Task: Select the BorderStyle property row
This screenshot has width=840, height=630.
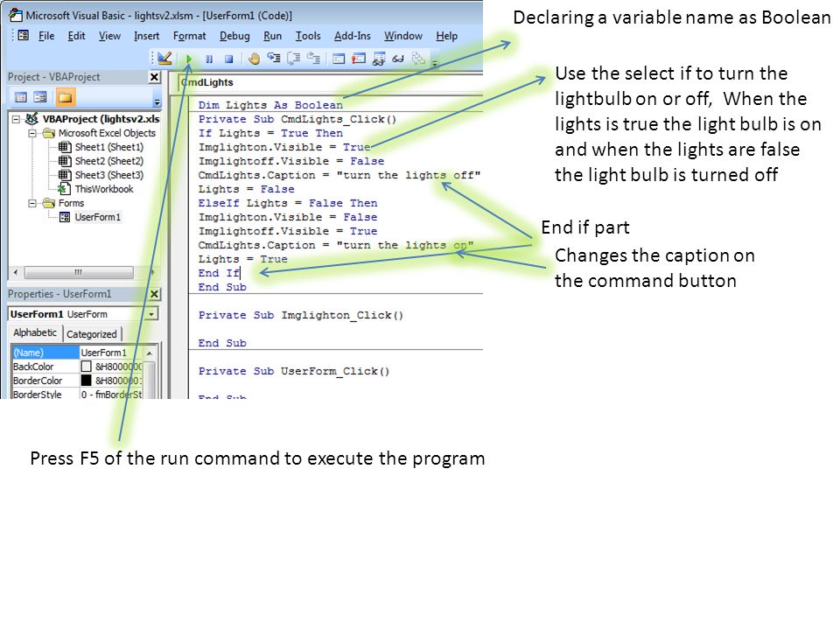Action: coord(78,395)
